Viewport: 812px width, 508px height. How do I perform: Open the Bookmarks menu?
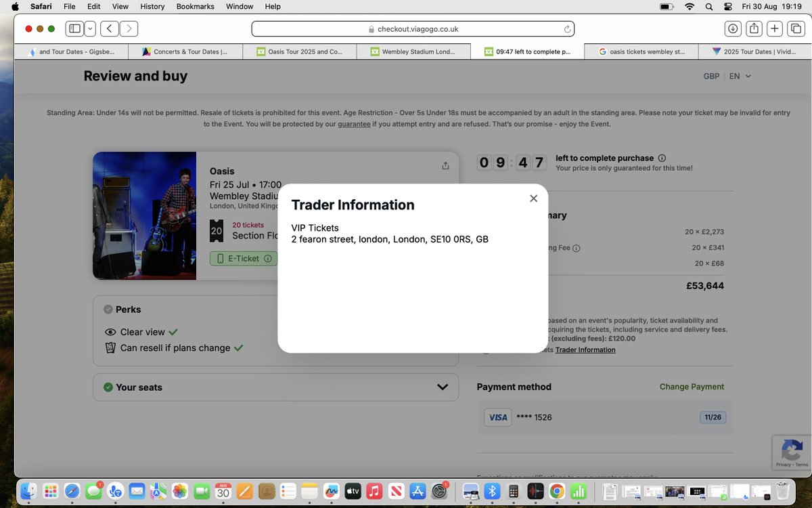click(195, 6)
